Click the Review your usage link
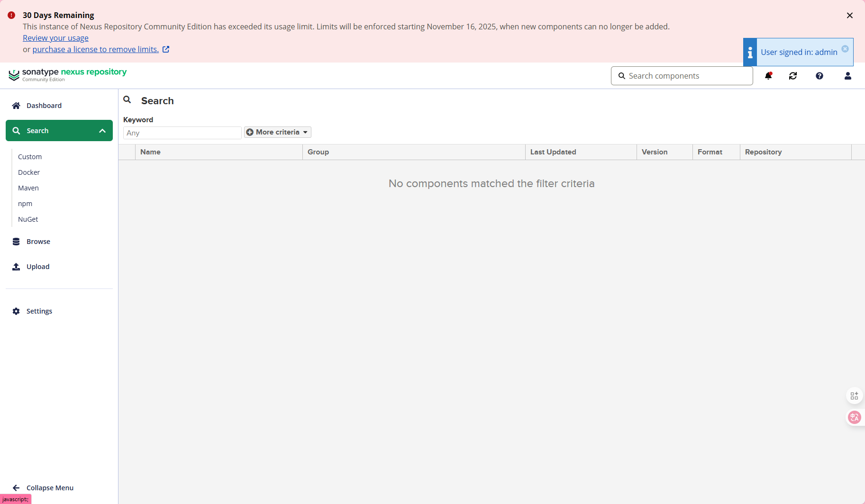 (55, 38)
